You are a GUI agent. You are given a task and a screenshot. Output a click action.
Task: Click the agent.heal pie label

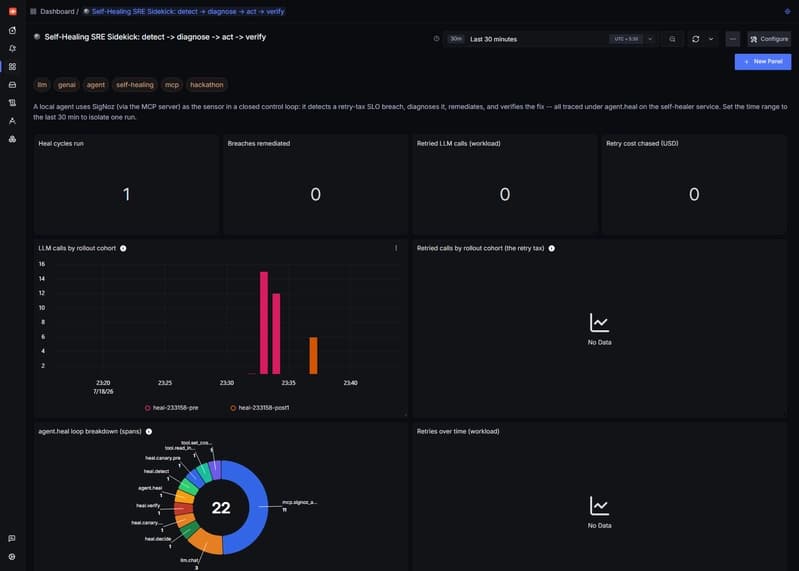click(150, 488)
